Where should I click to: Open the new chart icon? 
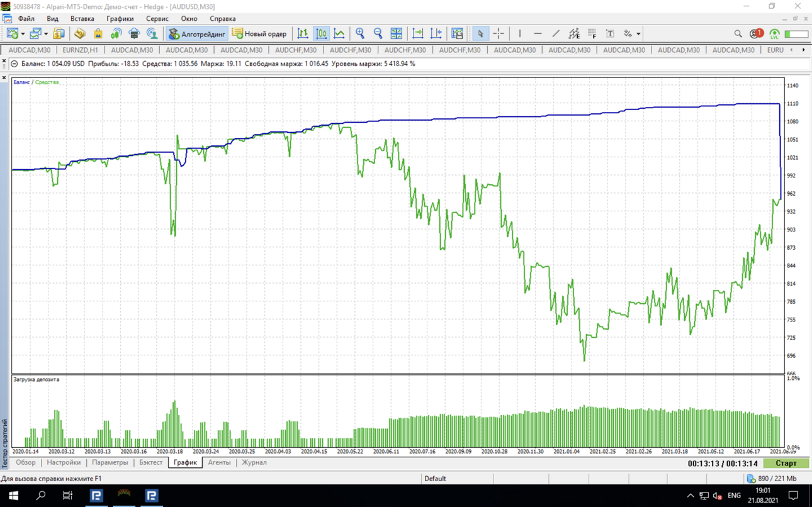tap(12, 33)
